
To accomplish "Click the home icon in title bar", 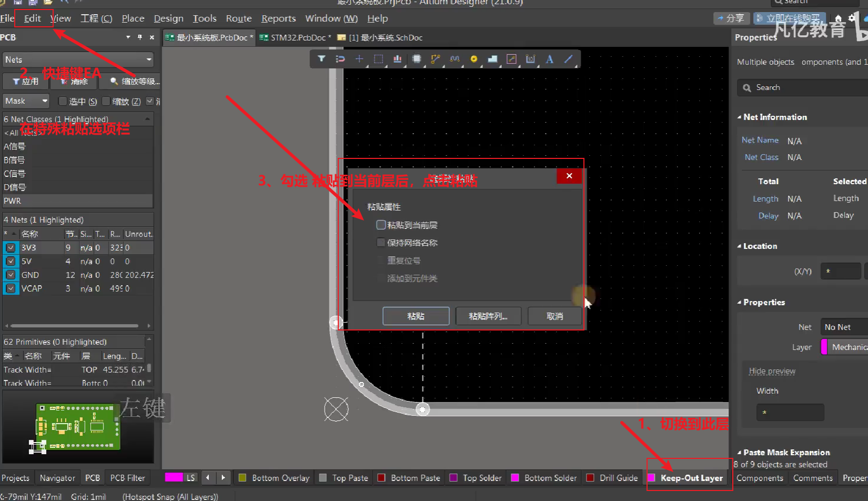I will coord(838,18).
